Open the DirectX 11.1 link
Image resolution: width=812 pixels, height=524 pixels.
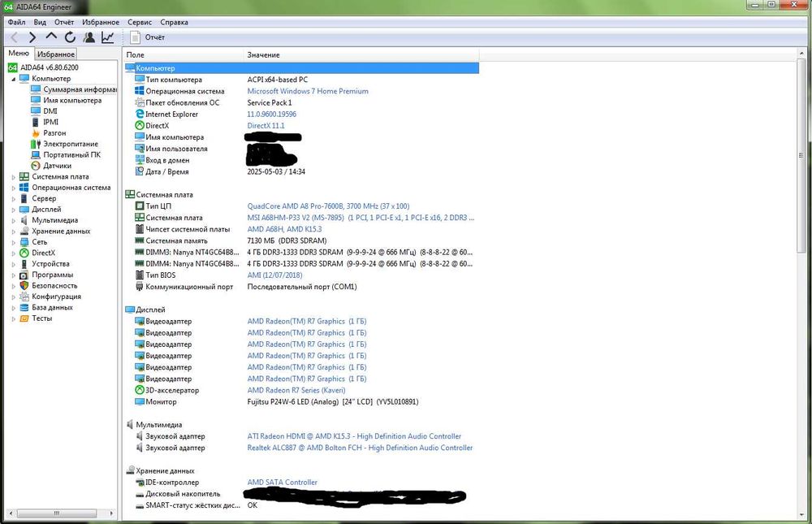coord(266,125)
